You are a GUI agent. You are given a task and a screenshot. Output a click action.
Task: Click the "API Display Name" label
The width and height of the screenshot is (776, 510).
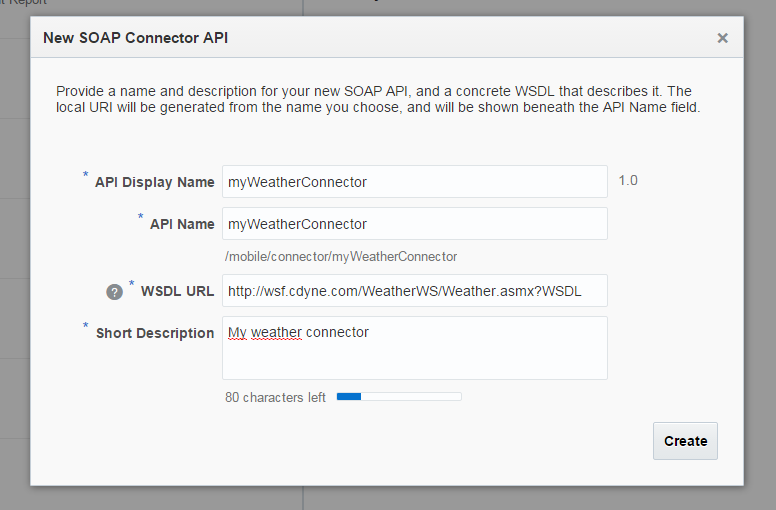tap(154, 182)
